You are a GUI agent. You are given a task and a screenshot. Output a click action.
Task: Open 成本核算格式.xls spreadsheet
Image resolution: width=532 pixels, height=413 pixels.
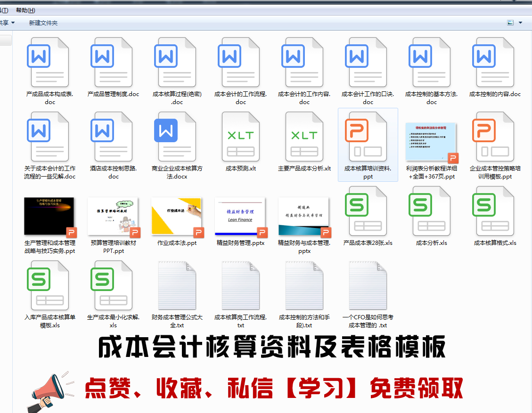coord(495,211)
